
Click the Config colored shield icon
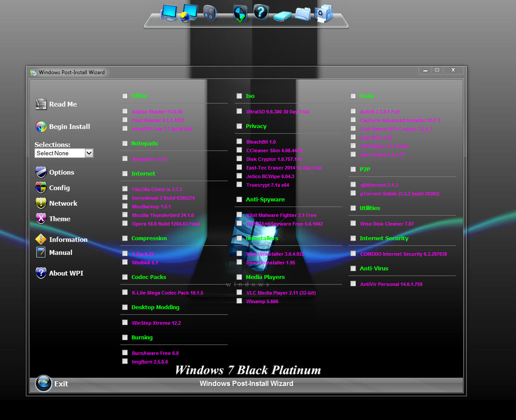point(41,188)
